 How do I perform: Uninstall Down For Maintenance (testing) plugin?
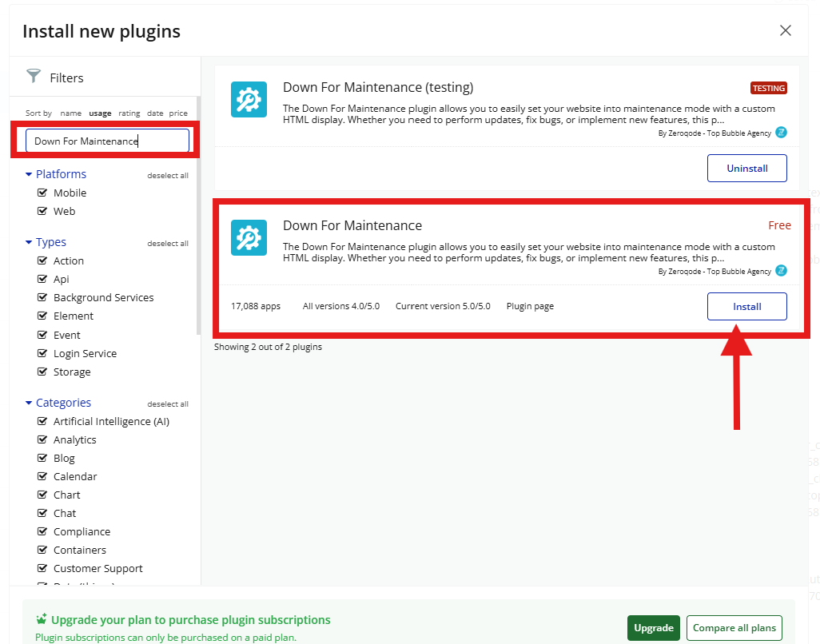[746, 169]
